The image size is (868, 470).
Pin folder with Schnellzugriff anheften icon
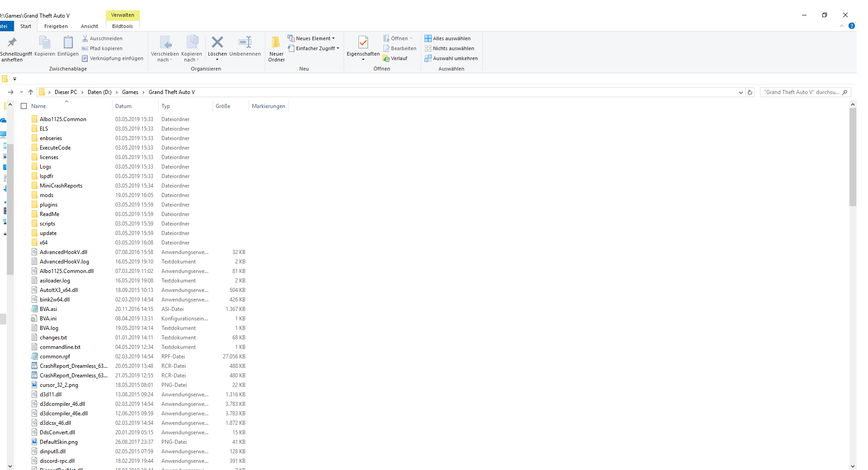12,42
